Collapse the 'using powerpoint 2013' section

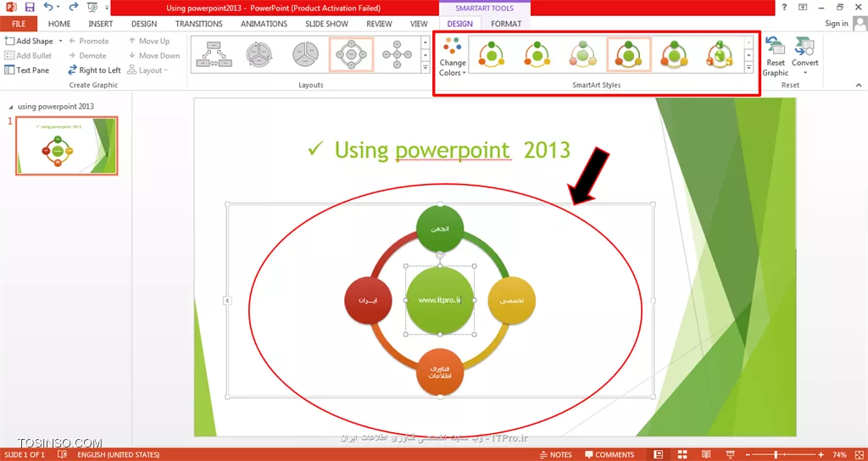[12, 106]
